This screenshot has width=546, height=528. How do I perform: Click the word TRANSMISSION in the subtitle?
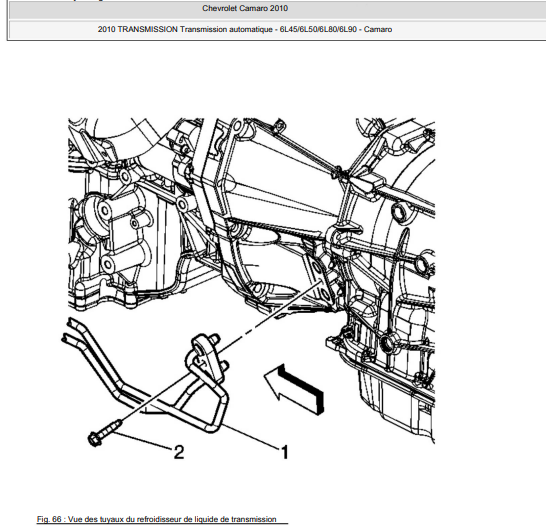tap(148, 29)
